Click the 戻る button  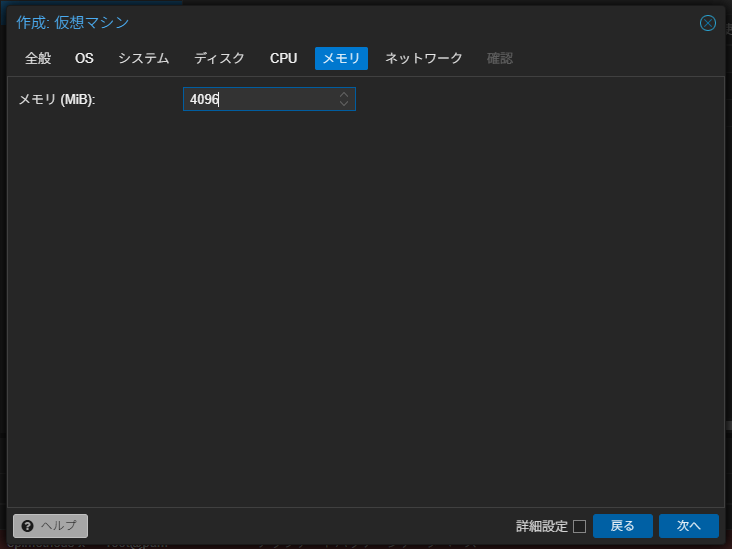point(622,526)
